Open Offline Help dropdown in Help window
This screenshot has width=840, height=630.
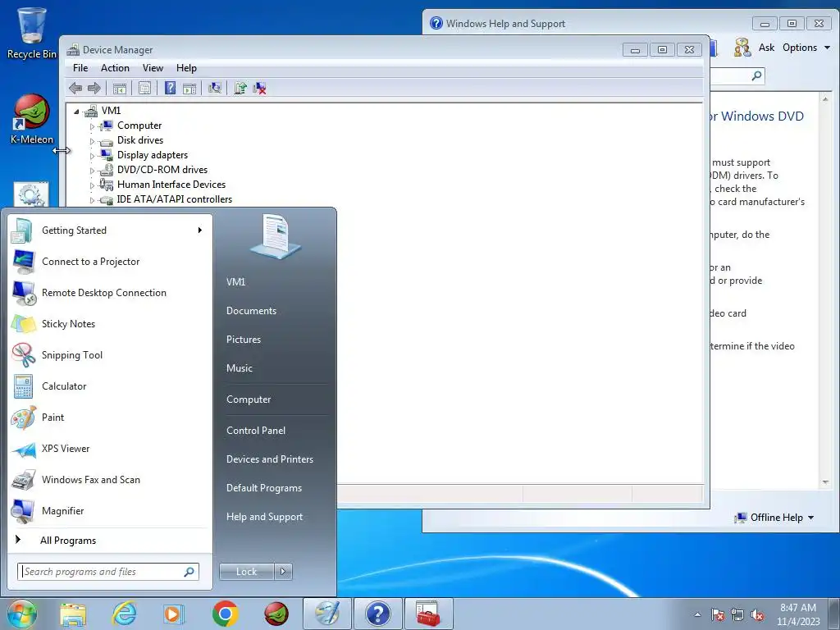tap(774, 518)
